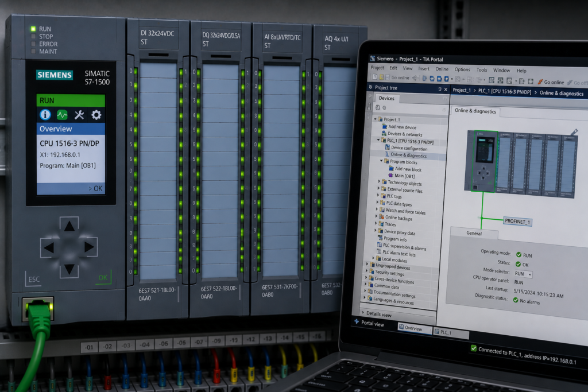Click the upload from device icon

(x=439, y=78)
